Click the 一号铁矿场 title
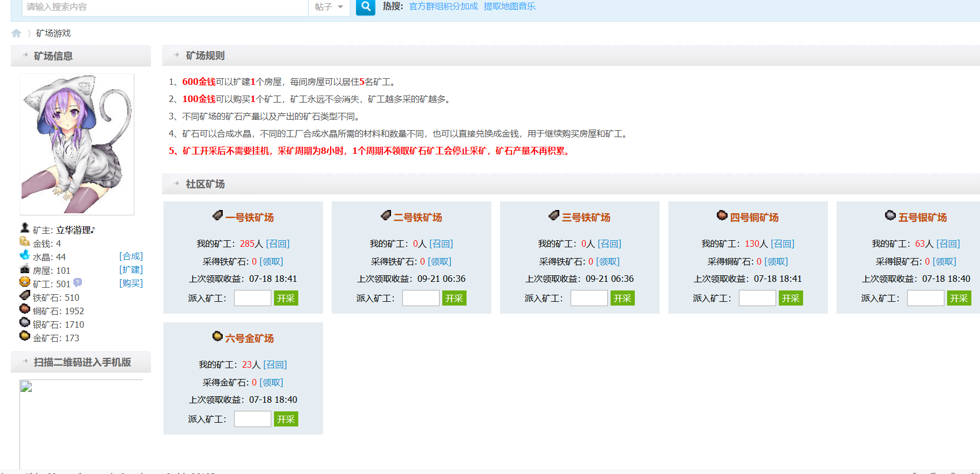980x474 pixels. [x=250, y=218]
